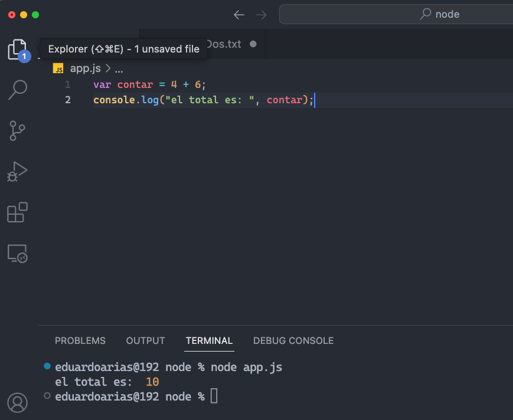Screen dimensions: 513x420
Task: Open the Remote Explorer icon
Action: coord(17,254)
